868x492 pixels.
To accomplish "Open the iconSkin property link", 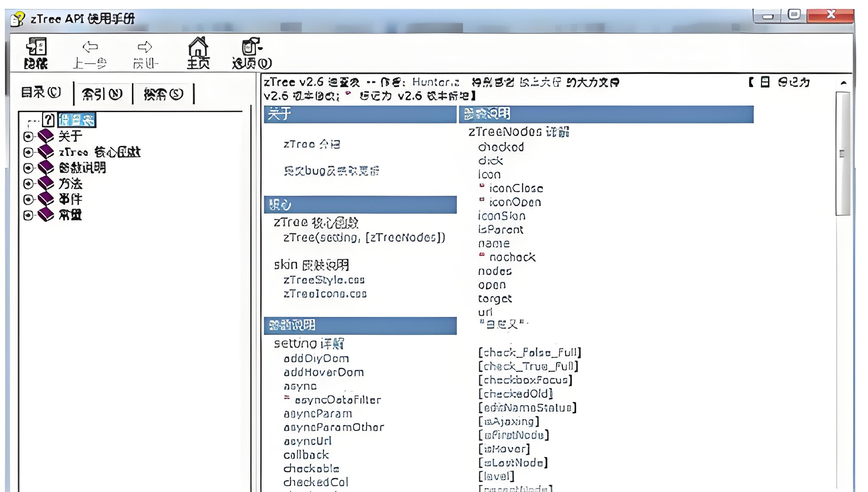I will [502, 216].
